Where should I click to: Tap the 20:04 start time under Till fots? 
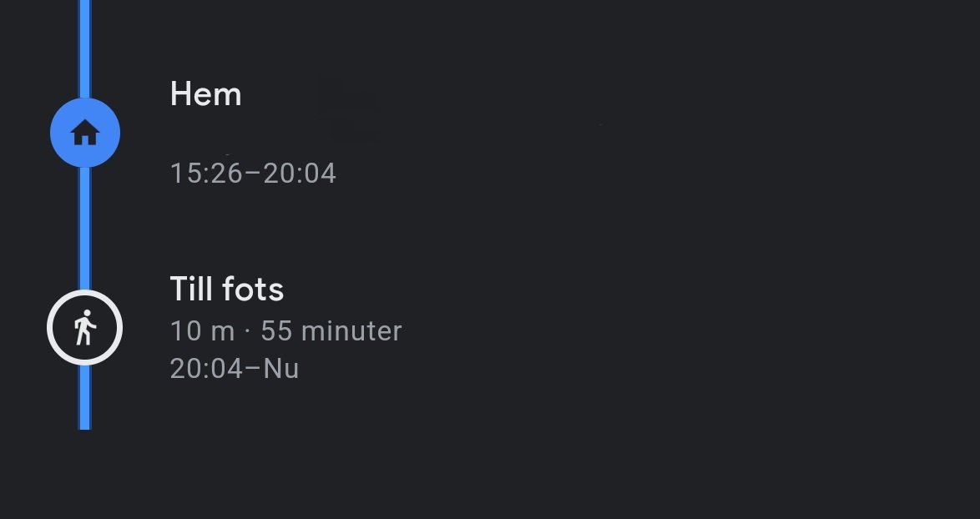click(206, 369)
